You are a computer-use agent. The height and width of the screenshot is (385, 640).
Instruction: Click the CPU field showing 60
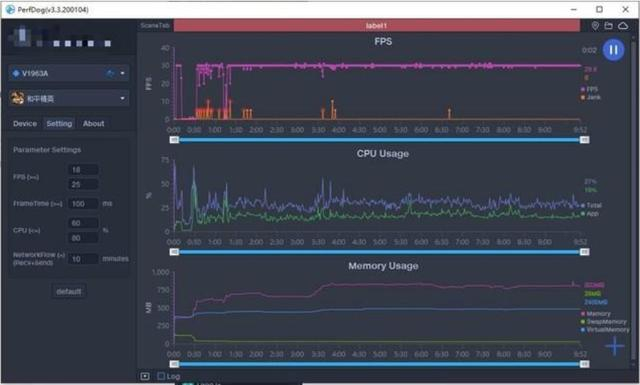click(x=83, y=223)
